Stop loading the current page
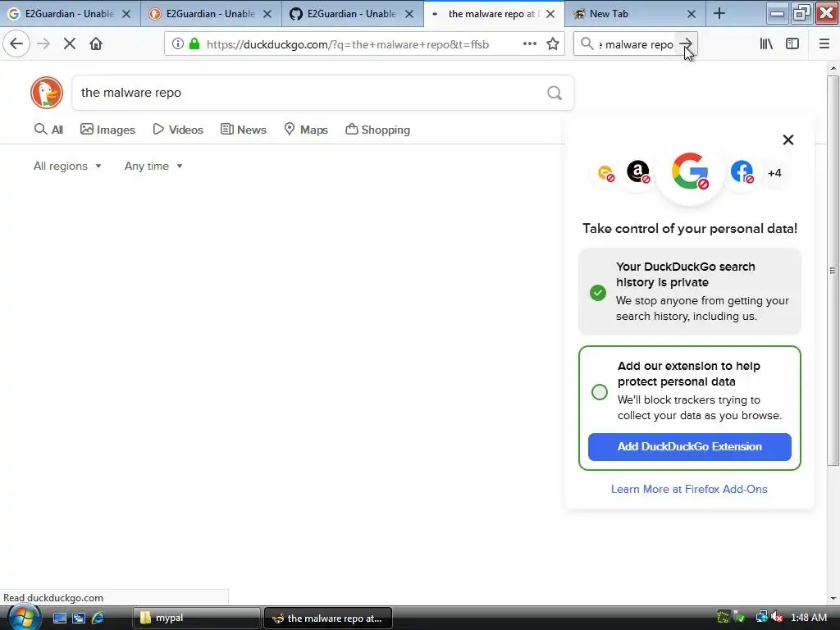Image resolution: width=840 pixels, height=630 pixels. [x=70, y=44]
